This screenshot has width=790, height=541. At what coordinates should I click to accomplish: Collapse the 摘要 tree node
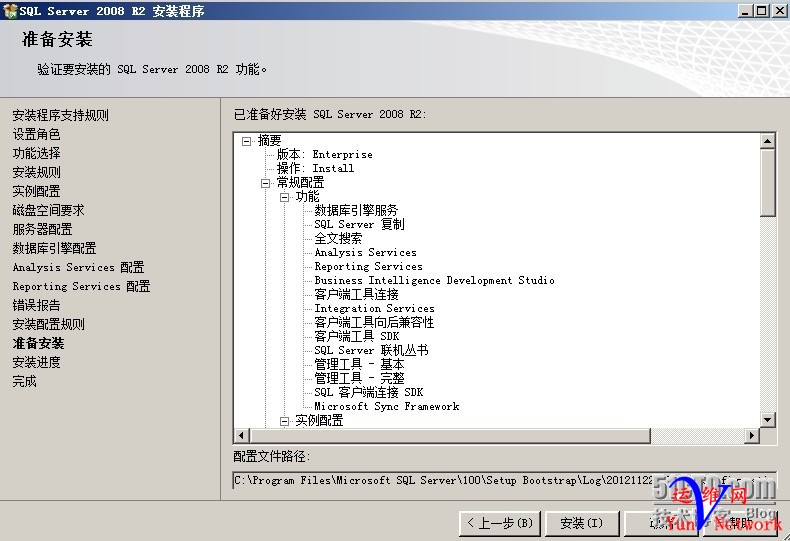(x=246, y=141)
